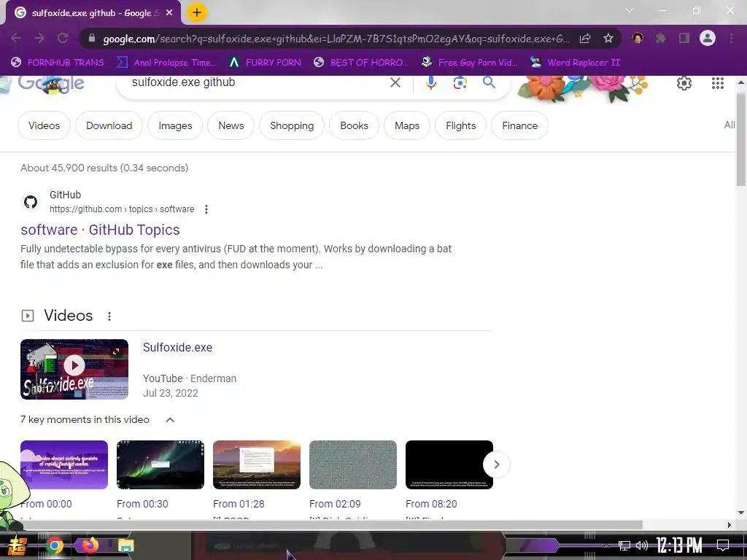Open Chrome three-dot menu
The height and width of the screenshot is (560, 747).
tap(731, 38)
